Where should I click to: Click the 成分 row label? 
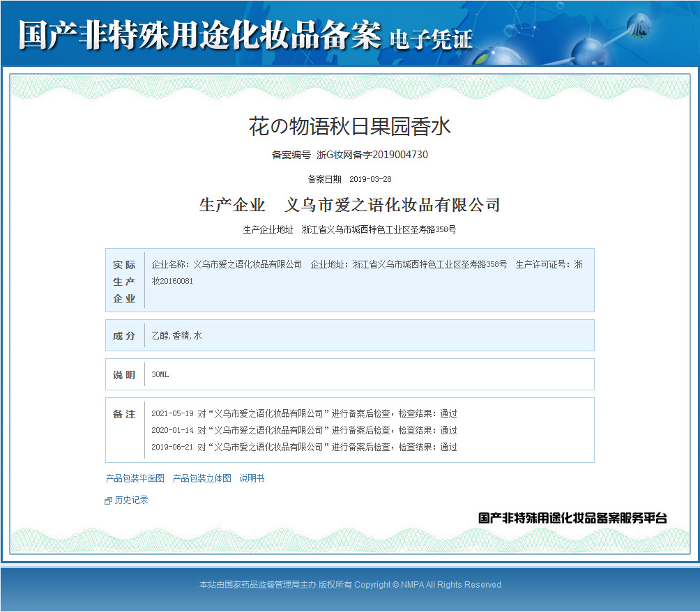124,336
